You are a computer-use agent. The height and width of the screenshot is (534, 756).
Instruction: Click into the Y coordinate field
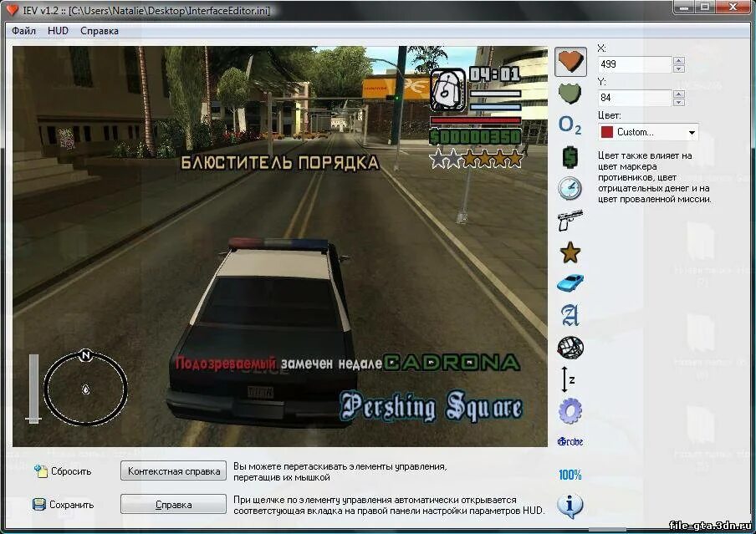coord(635,98)
